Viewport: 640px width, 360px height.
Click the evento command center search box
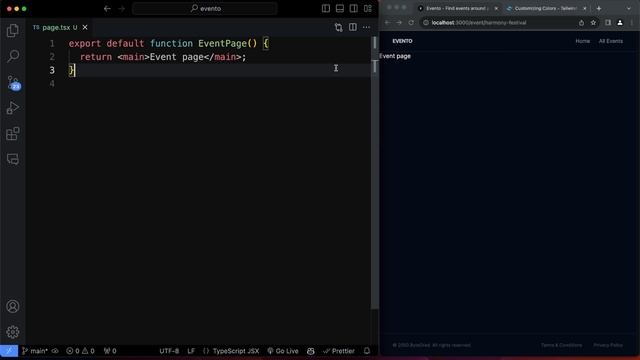[x=205, y=9]
